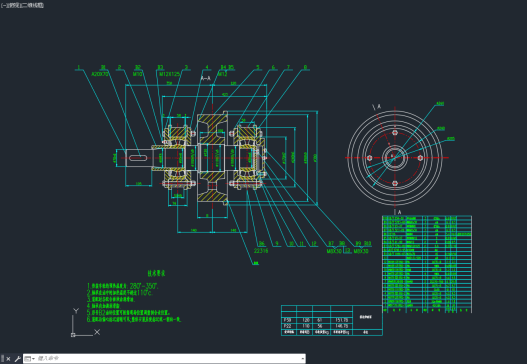Select the UCS icon origin square
Screen dimensions: 527x364
tap(73, 335)
